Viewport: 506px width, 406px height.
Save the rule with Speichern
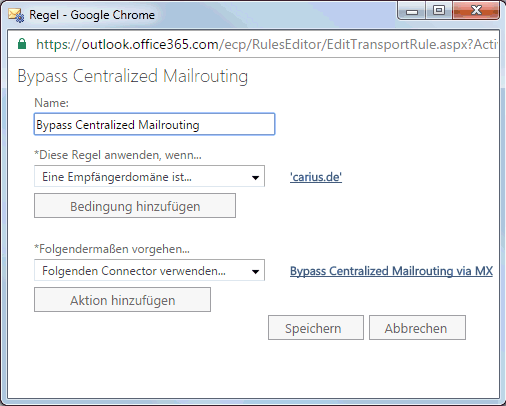316,328
